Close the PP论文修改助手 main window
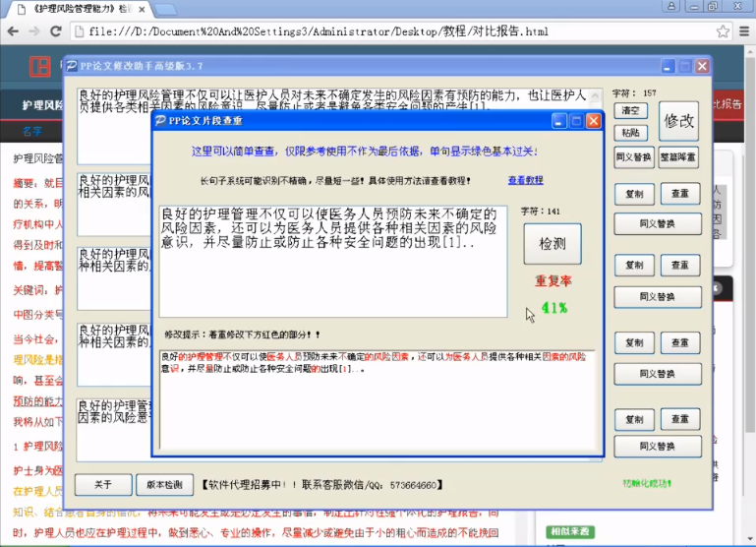Screen dimensions: 756x547 702,66
